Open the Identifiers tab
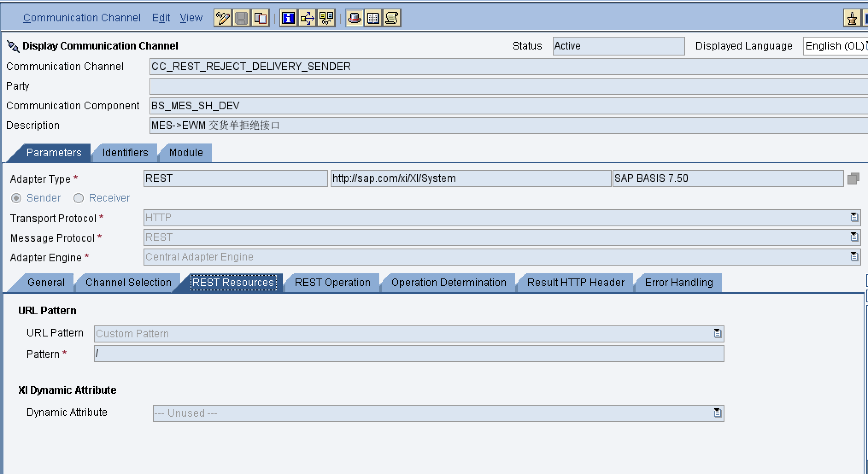Image resolution: width=868 pixels, height=474 pixels. [x=125, y=153]
